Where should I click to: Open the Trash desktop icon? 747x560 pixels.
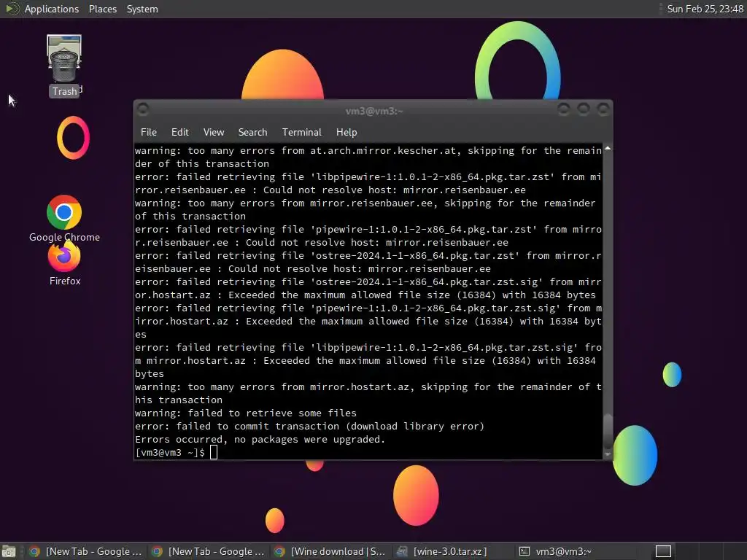[64, 65]
